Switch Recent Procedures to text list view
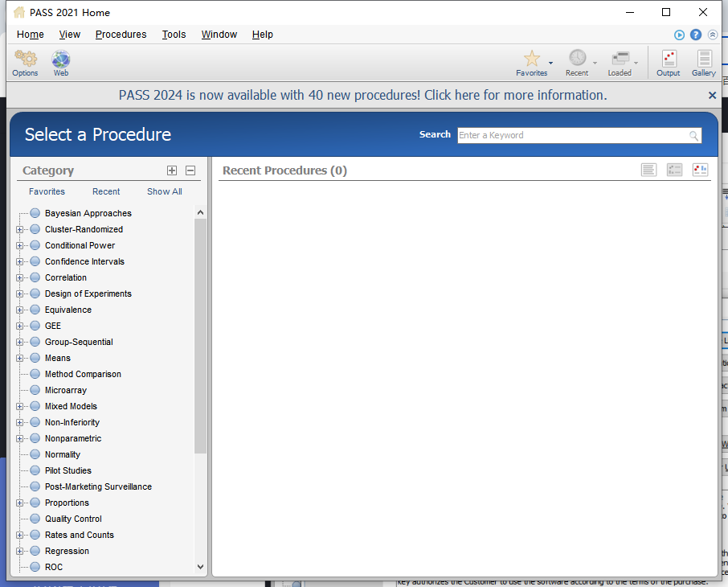The image size is (728, 587). (648, 170)
